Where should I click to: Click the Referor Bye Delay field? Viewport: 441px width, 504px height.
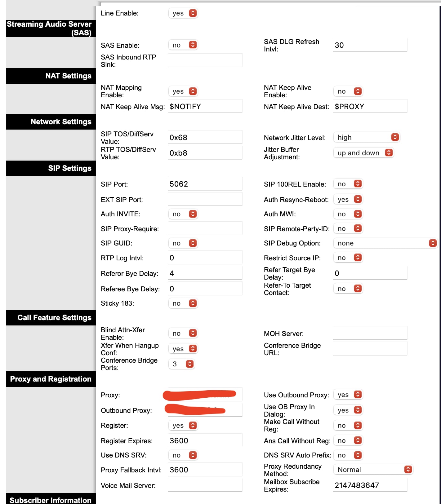pos(205,273)
